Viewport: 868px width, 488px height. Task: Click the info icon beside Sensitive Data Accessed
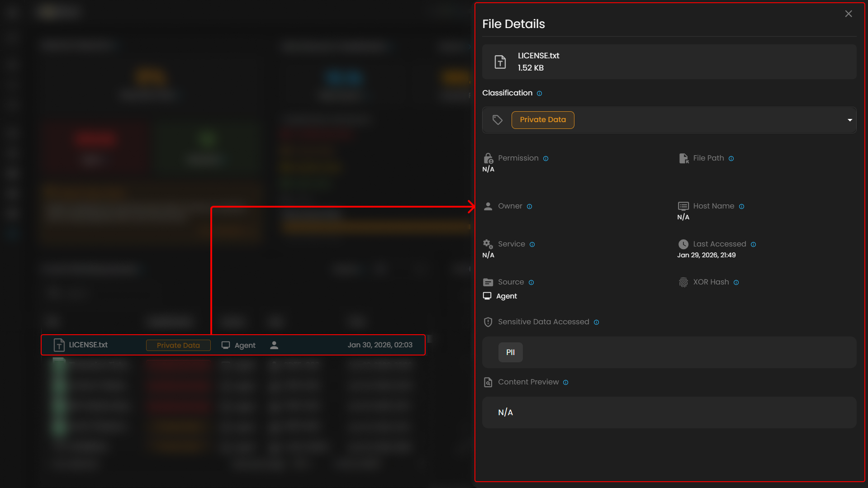pos(596,322)
